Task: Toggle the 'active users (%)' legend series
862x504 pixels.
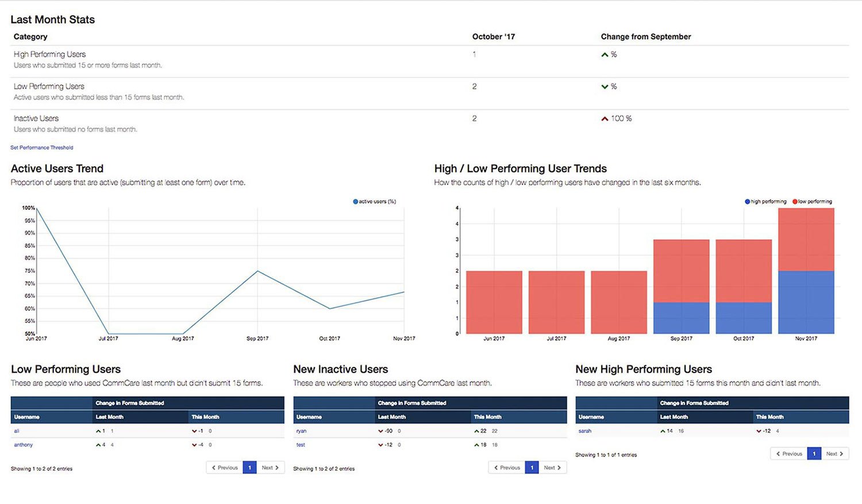Action: (x=375, y=202)
